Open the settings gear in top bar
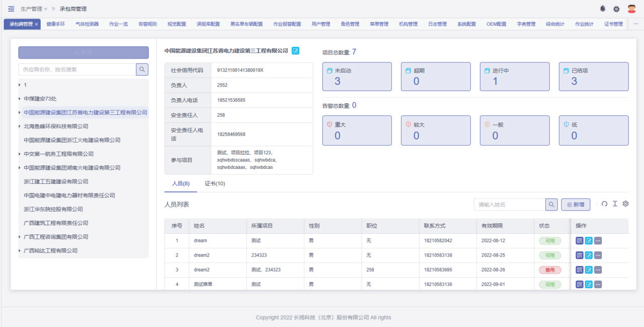The width and height of the screenshot is (644, 327). 616,9
